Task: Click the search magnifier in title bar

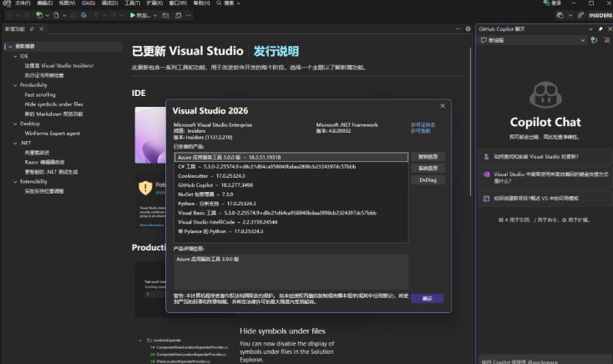Action: click(x=219, y=3)
